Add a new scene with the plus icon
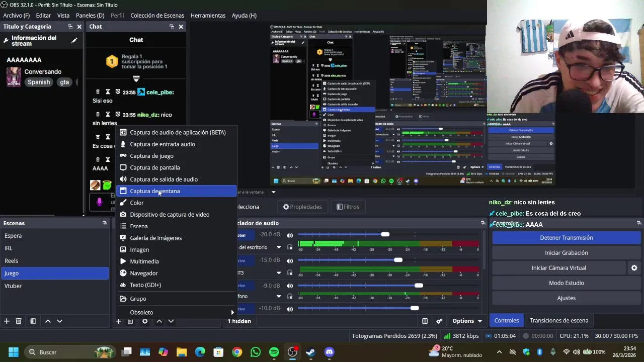 (x=7, y=321)
